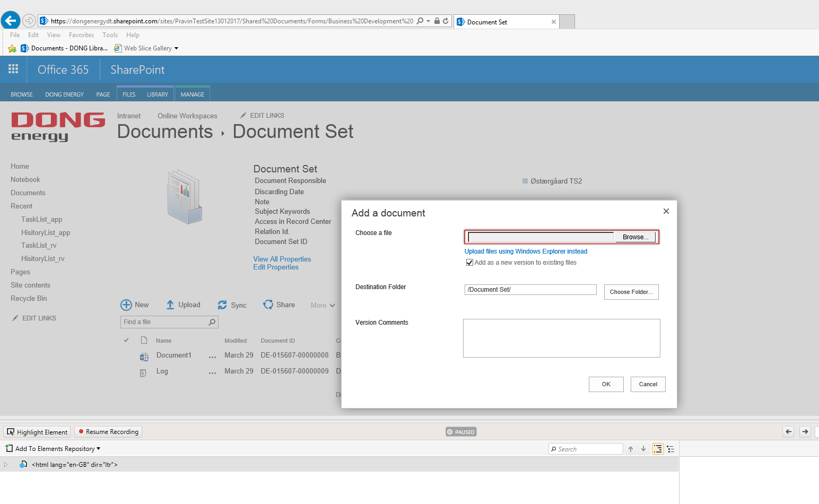Open the LIBRARY ribbon tab
This screenshot has width=819, height=504.
point(157,94)
